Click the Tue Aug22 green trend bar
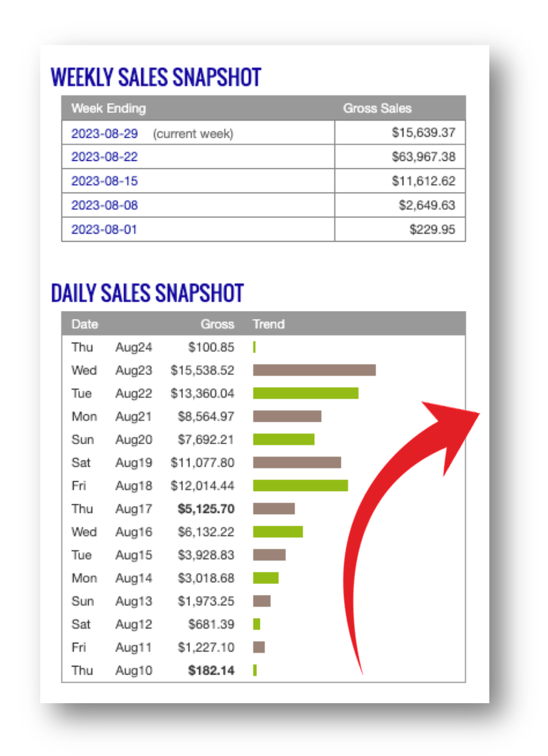 click(306, 393)
